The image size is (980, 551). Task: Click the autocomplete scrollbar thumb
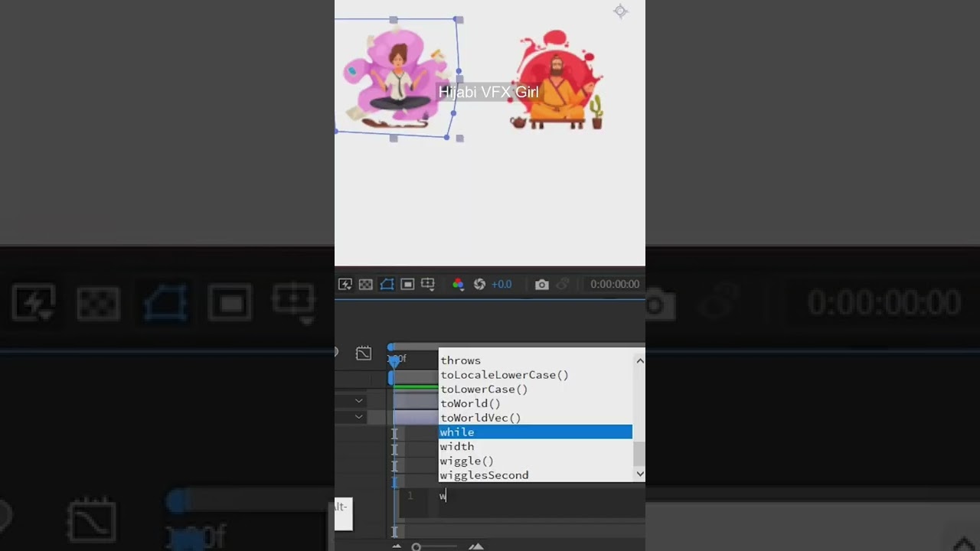point(639,455)
